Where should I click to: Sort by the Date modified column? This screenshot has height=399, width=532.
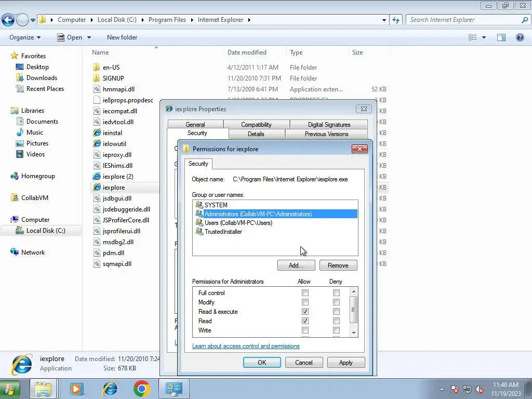coord(247,52)
